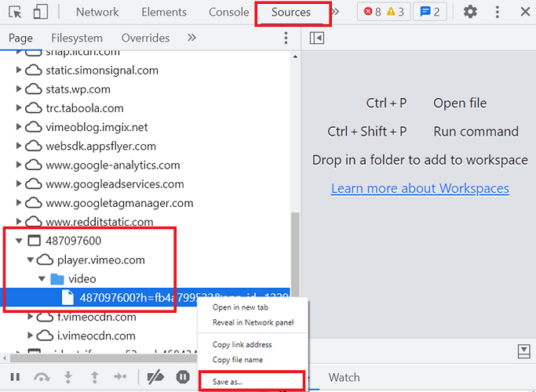Click the navigator vertical scrollbar thumb
Screen dimensions: 536x392
(295, 252)
